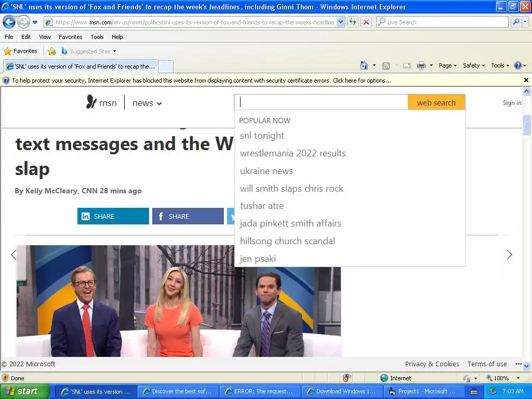Click the orange web search button
Screen dimensions: 532x399
[436, 102]
